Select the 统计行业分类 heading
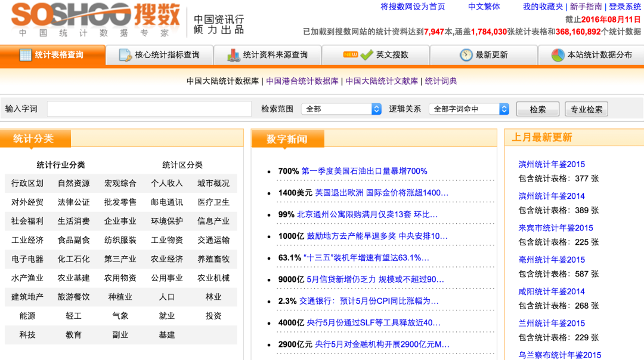The width and height of the screenshot is (644, 360). 61,165
